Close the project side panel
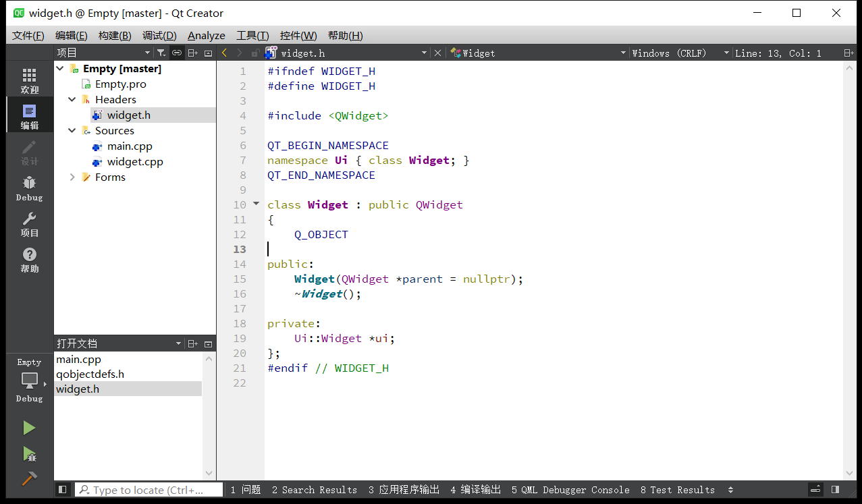The image size is (862, 504). point(208,53)
